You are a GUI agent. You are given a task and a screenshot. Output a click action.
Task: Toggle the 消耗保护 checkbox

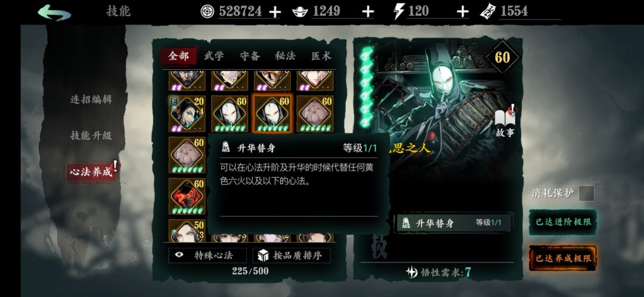coord(586,193)
